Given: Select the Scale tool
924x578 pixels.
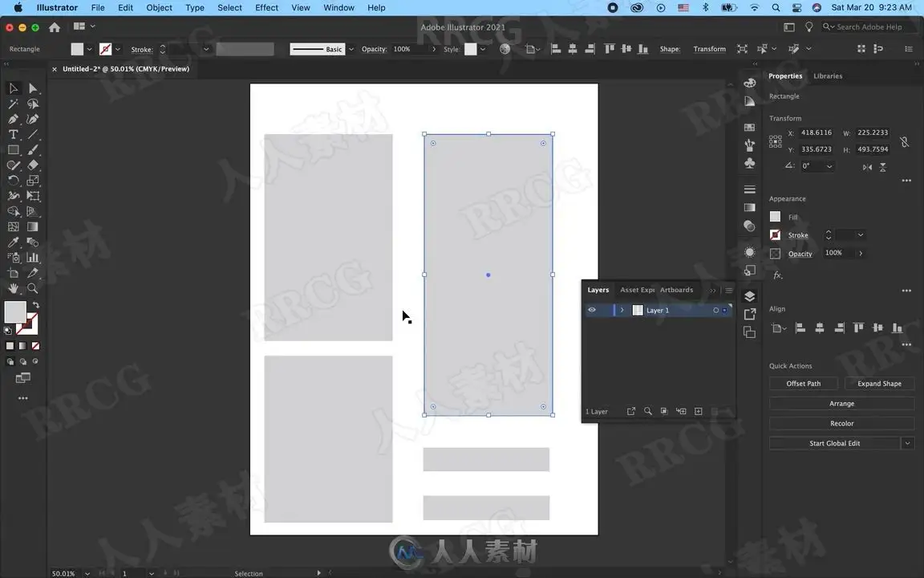Looking at the screenshot, I should (33, 181).
